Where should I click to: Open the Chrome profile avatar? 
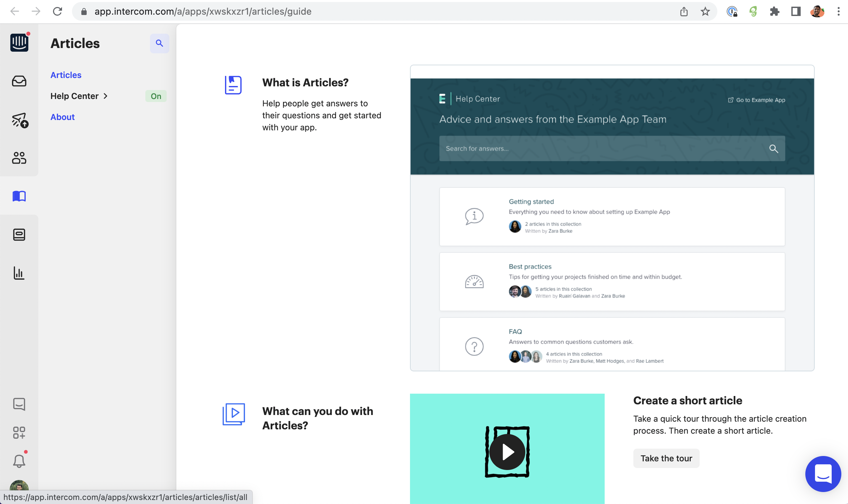point(817,12)
